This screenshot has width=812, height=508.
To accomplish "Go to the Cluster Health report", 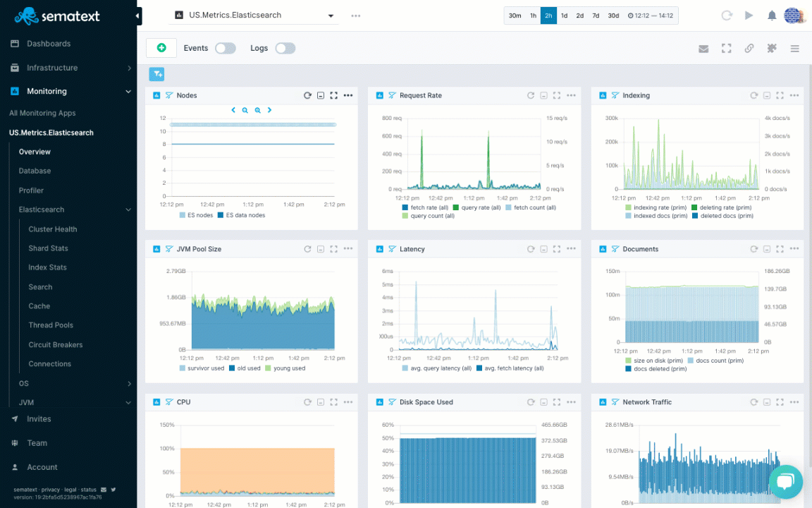I will [53, 229].
